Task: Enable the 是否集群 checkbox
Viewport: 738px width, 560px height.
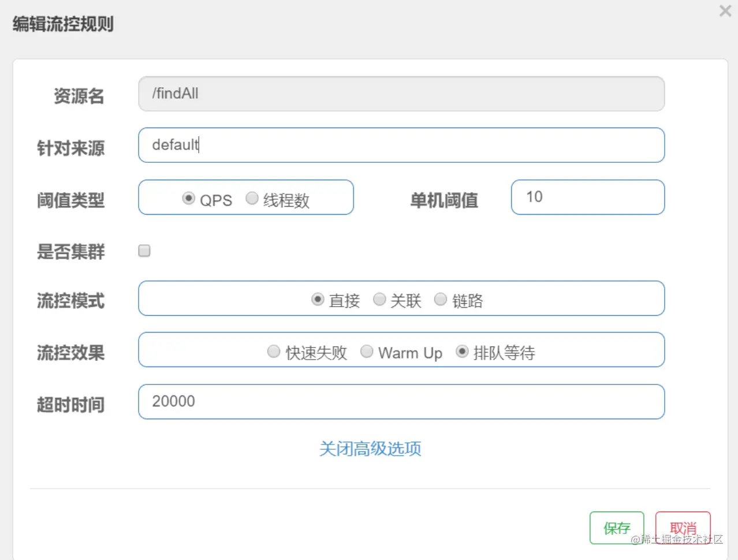Action: point(144,251)
